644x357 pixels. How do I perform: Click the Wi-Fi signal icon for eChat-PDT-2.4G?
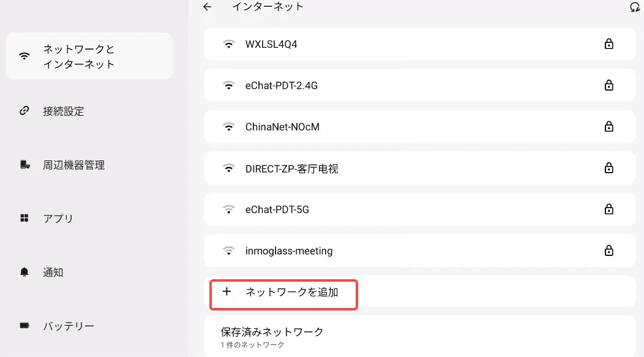[x=229, y=86]
